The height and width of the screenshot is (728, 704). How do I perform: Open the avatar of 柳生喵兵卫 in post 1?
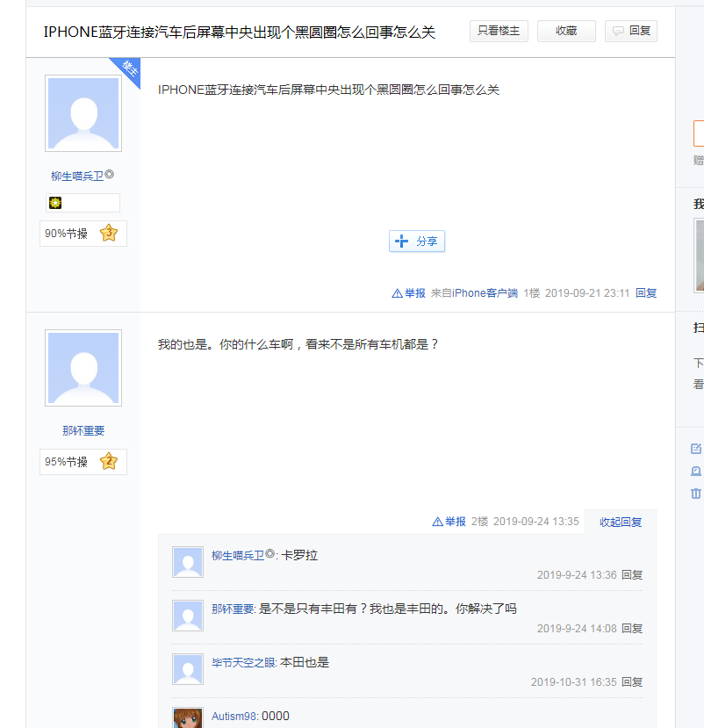pos(83,113)
